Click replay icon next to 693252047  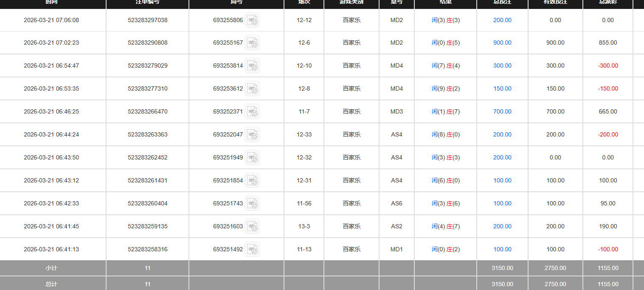252,135
